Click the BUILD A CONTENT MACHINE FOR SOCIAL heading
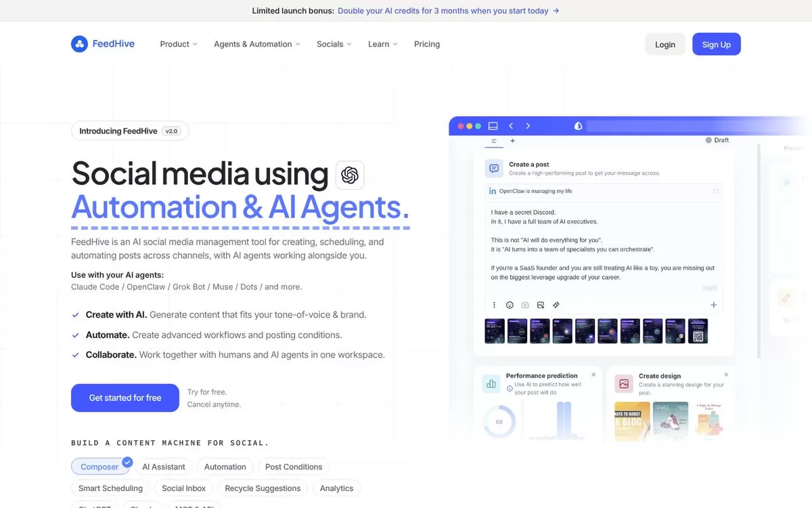 [x=171, y=443]
